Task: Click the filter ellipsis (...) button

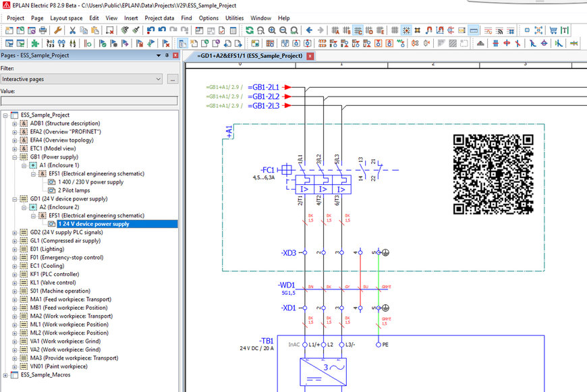Action: 172,79
